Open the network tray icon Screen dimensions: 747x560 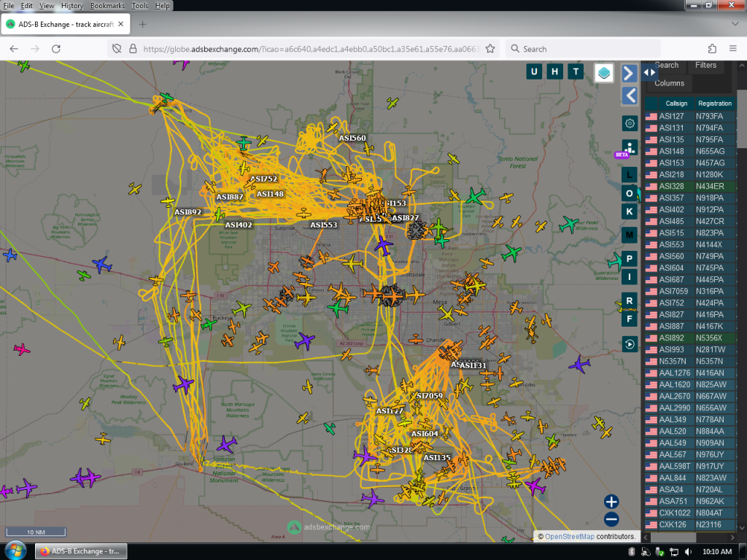pos(674,551)
